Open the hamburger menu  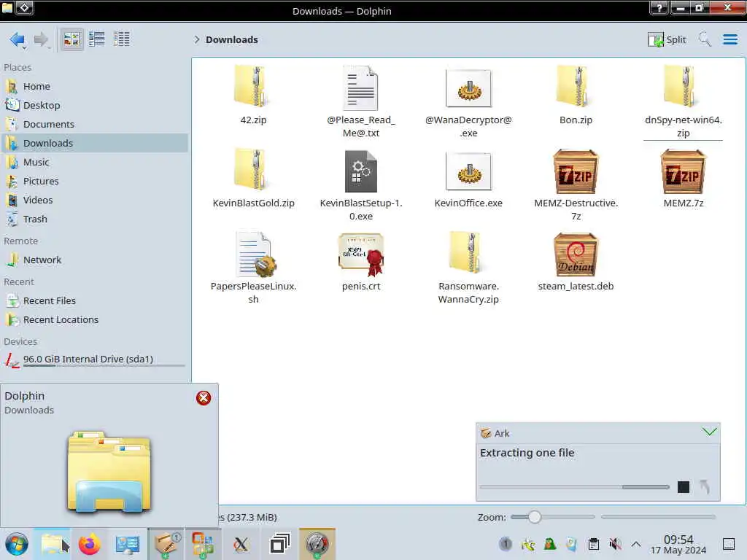coord(729,39)
